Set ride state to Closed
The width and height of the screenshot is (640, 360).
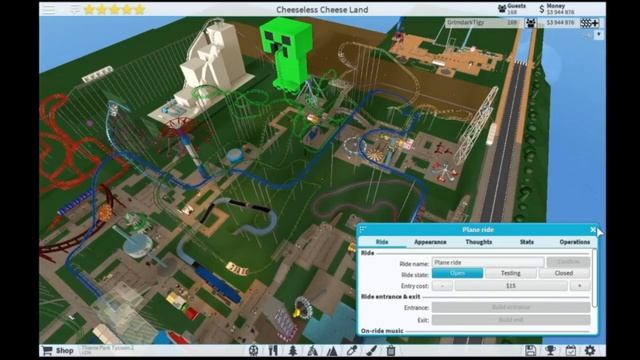pos(564,273)
